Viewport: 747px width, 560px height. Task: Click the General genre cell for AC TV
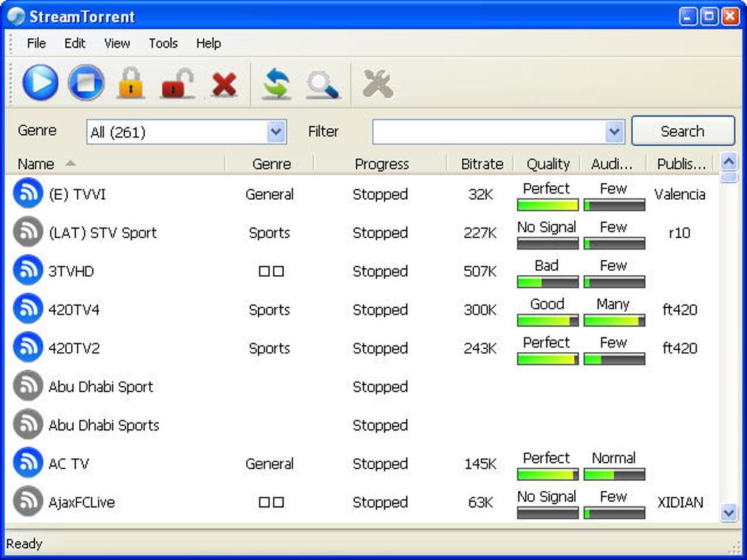click(270, 464)
